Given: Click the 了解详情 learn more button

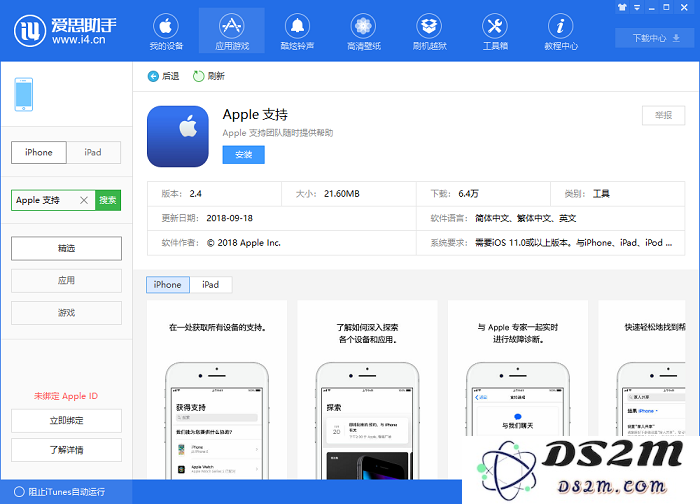Looking at the screenshot, I should click(67, 450).
